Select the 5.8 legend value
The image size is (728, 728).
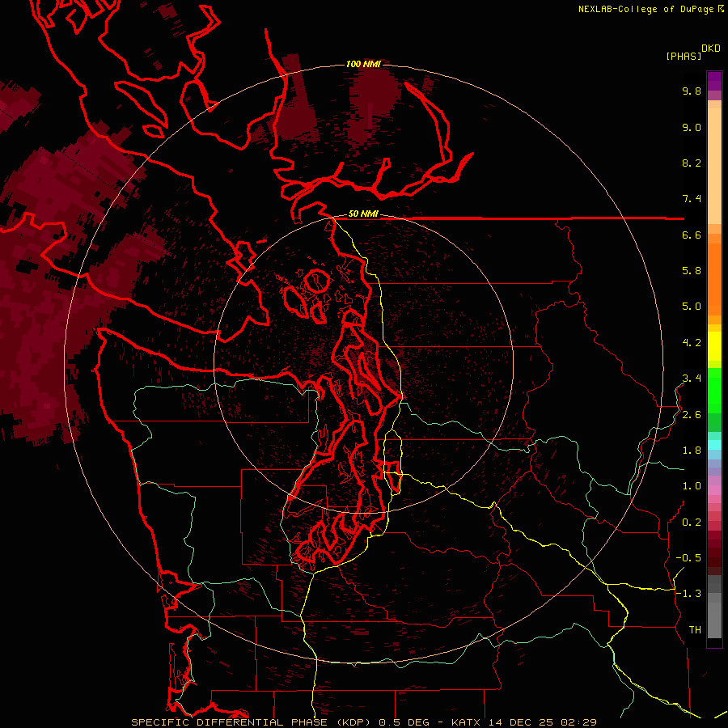[692, 271]
